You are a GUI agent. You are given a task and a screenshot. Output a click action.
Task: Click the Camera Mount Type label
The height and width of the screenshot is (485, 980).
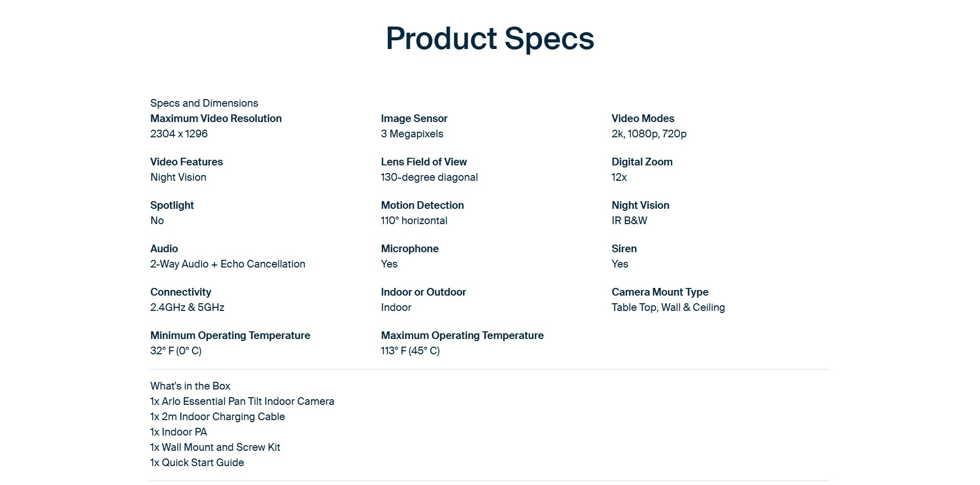(x=660, y=292)
